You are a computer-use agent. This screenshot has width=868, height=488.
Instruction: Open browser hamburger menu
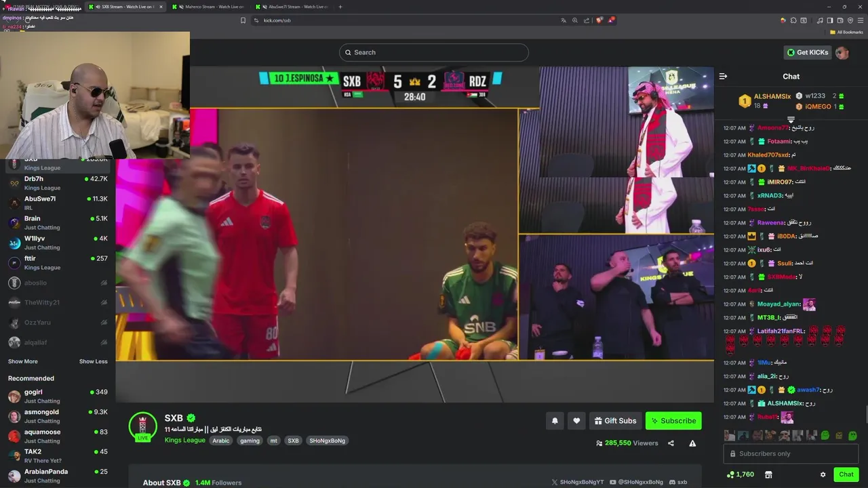click(x=860, y=20)
